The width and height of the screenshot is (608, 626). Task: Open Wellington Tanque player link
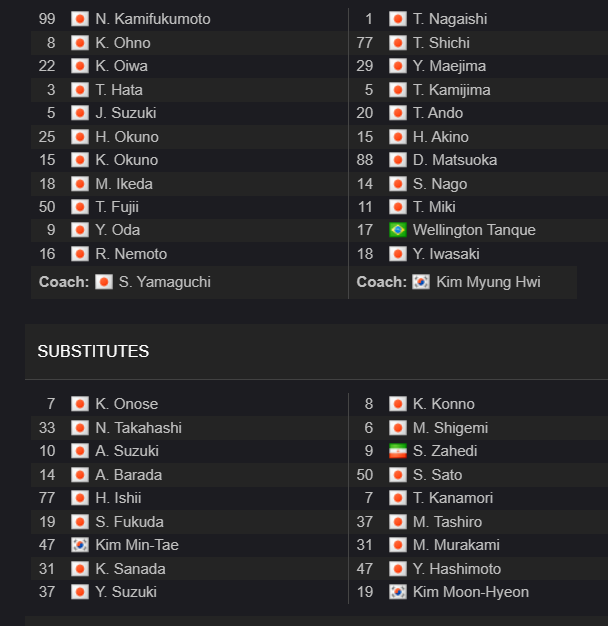474,230
